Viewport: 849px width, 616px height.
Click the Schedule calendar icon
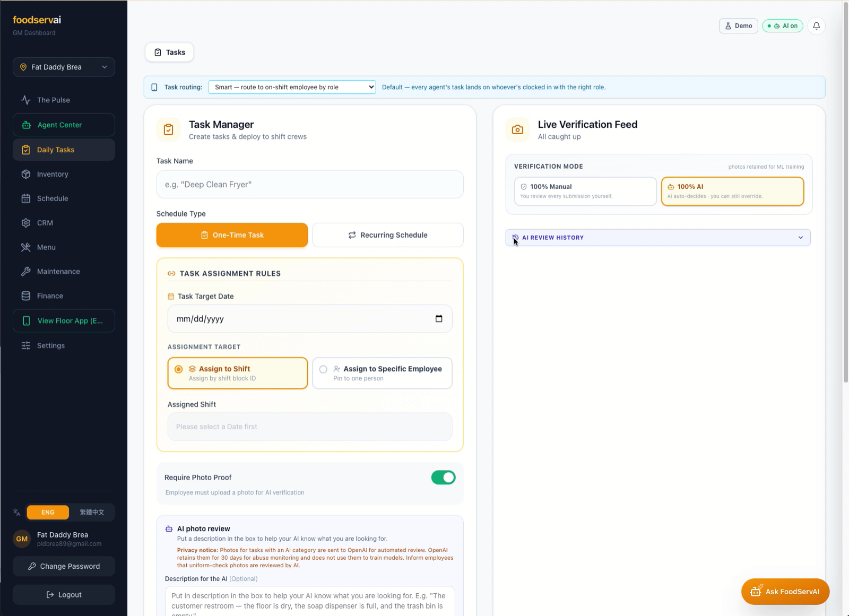coord(25,198)
